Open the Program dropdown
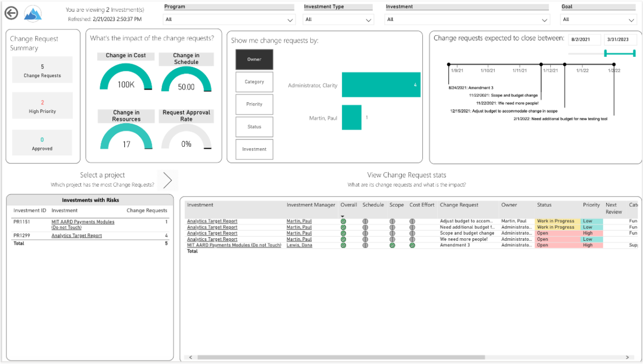643x364 pixels. pos(290,19)
